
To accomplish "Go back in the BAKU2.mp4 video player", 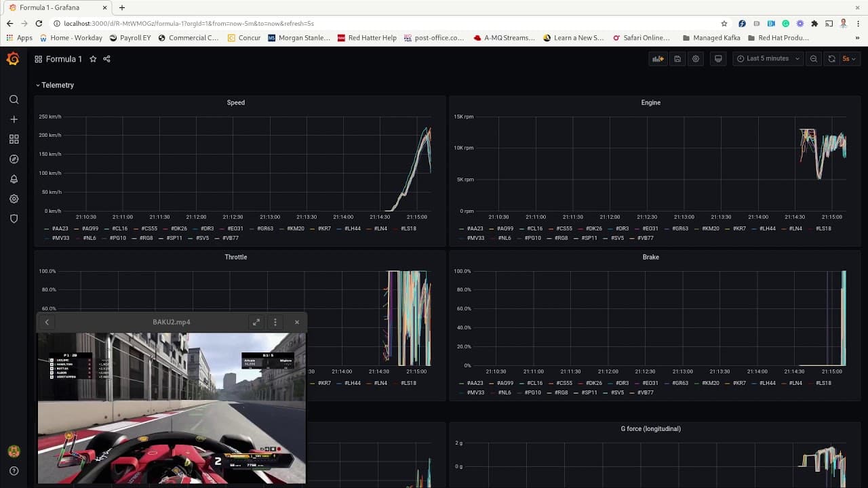I will point(47,322).
